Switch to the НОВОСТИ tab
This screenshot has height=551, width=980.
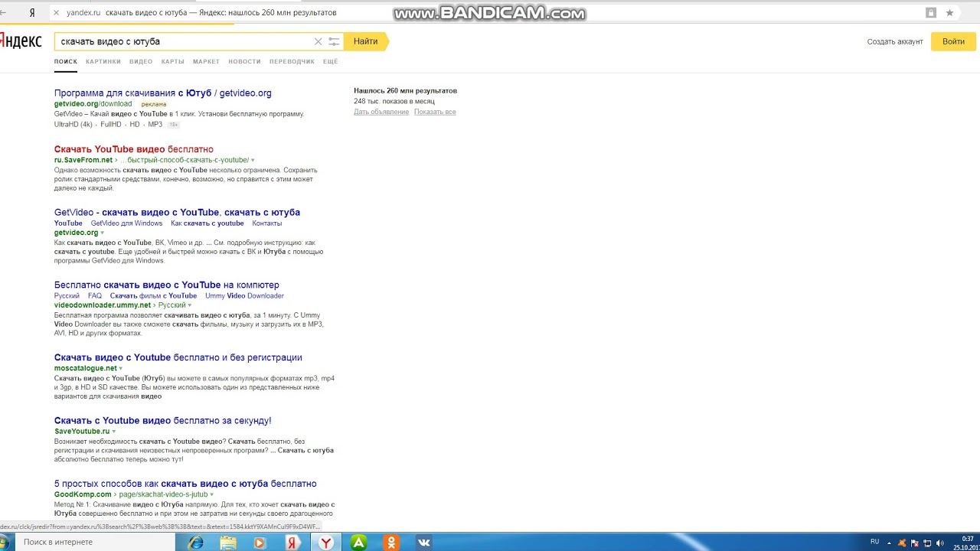pyautogui.click(x=244, y=61)
